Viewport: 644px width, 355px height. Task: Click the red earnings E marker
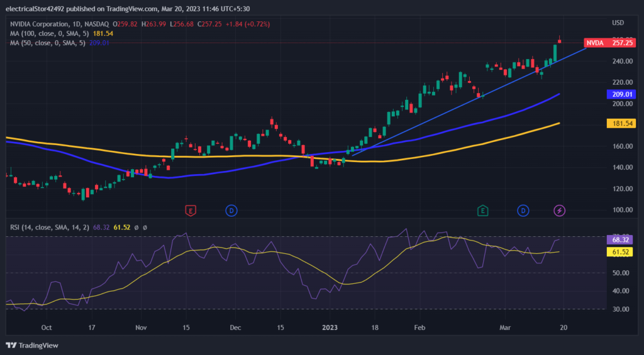[190, 211]
